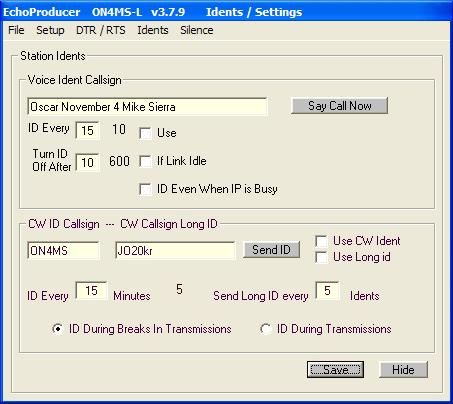
Task: Save the ident settings
Action: [x=335, y=370]
